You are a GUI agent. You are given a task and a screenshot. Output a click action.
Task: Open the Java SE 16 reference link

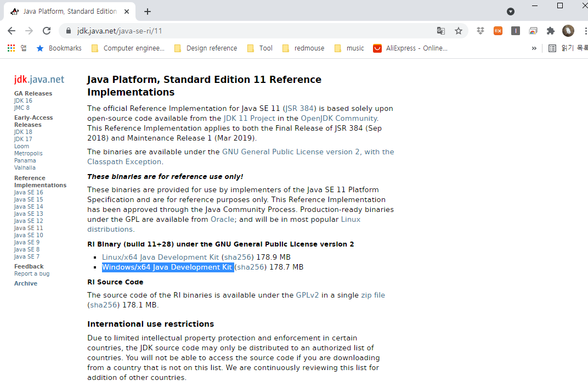[29, 192]
